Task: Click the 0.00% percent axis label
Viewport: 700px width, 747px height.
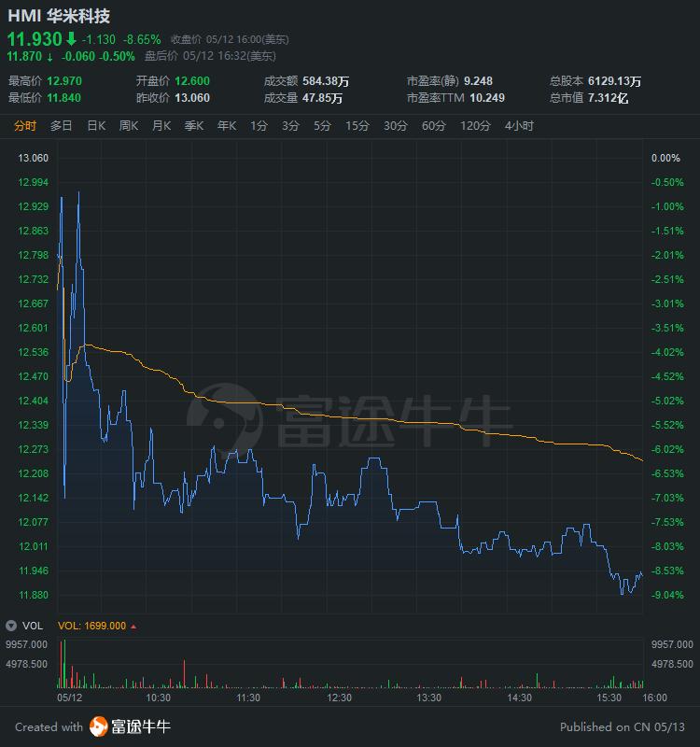Action: click(665, 158)
